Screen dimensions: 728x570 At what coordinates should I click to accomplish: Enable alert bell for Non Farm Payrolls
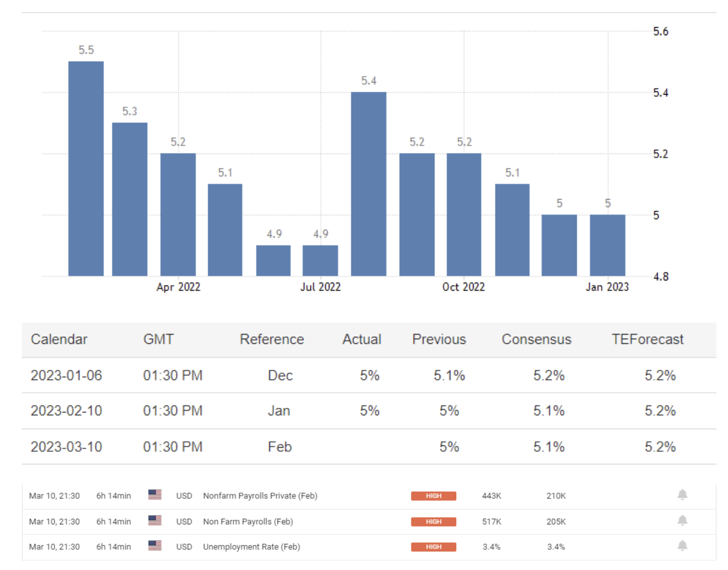(x=682, y=521)
